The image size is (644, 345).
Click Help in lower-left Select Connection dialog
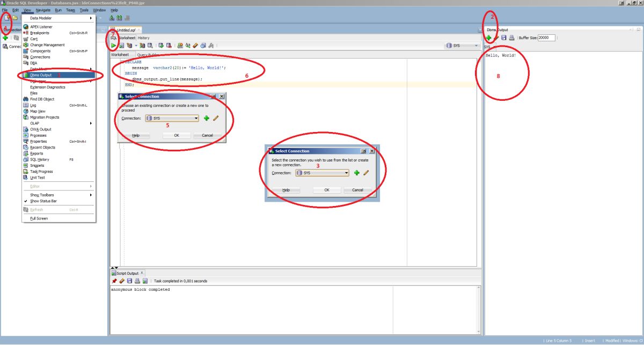(x=136, y=135)
